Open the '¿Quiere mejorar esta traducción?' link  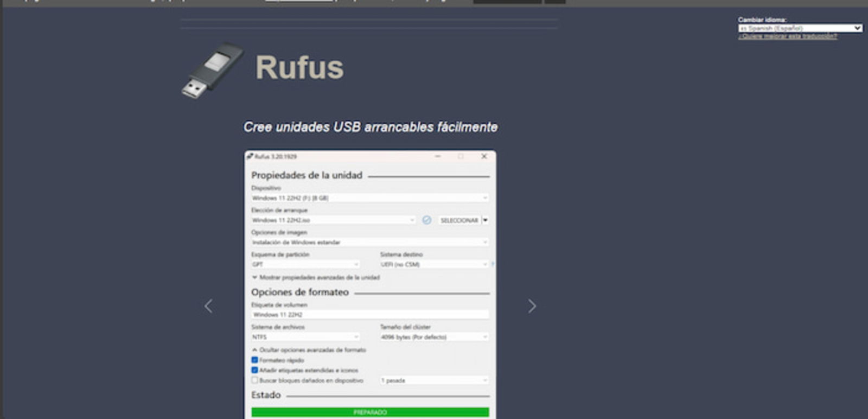click(x=787, y=36)
